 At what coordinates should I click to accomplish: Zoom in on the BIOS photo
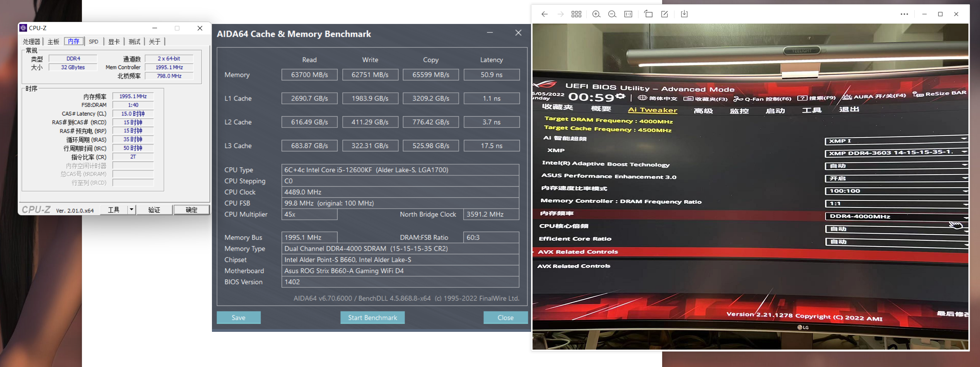coord(596,14)
